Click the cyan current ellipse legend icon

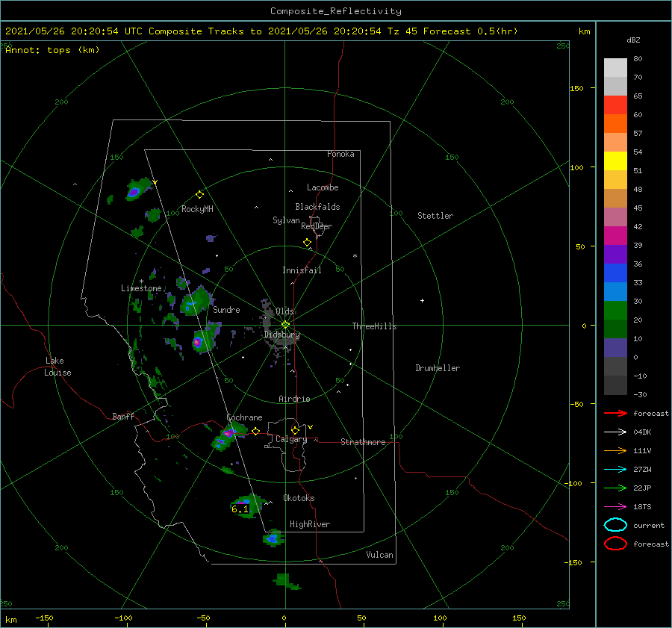click(x=615, y=525)
